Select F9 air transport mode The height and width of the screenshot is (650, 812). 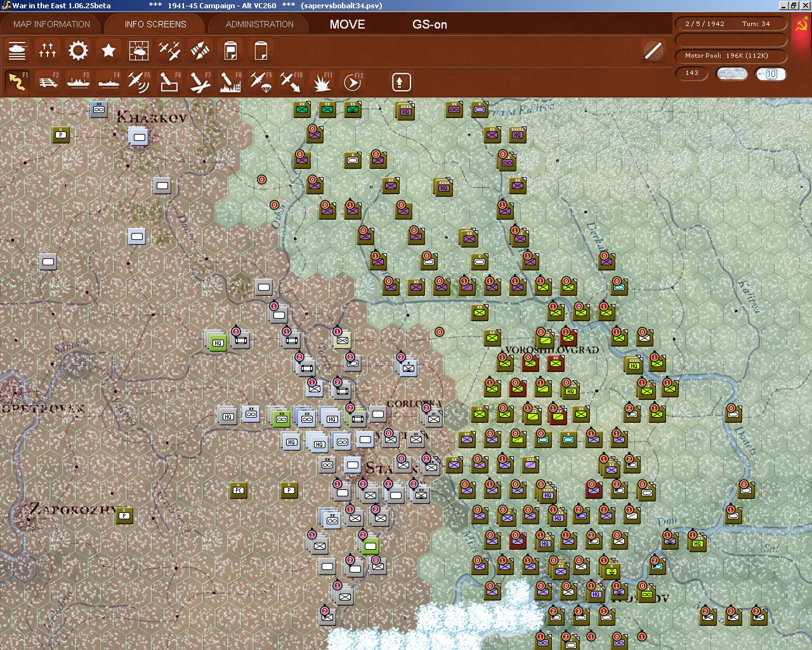coord(261,82)
